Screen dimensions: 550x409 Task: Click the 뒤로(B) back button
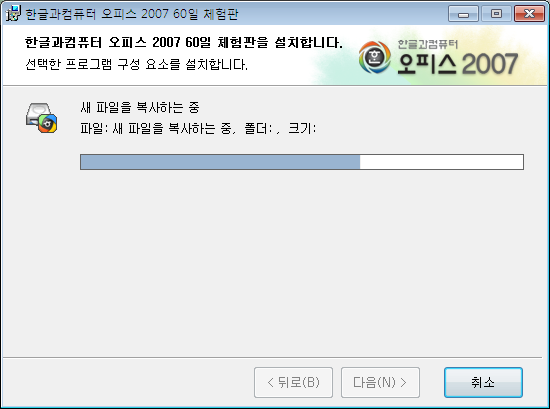[293, 382]
